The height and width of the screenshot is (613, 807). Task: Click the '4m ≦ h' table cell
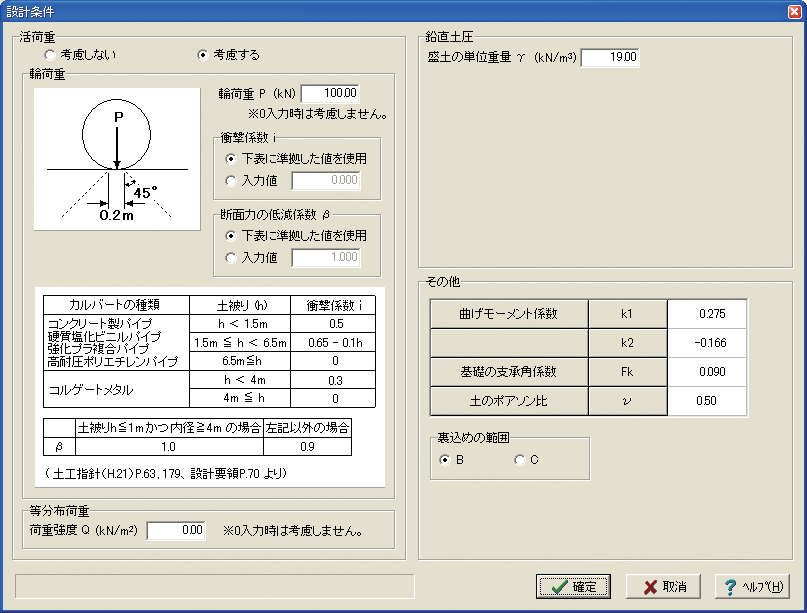pos(240,398)
